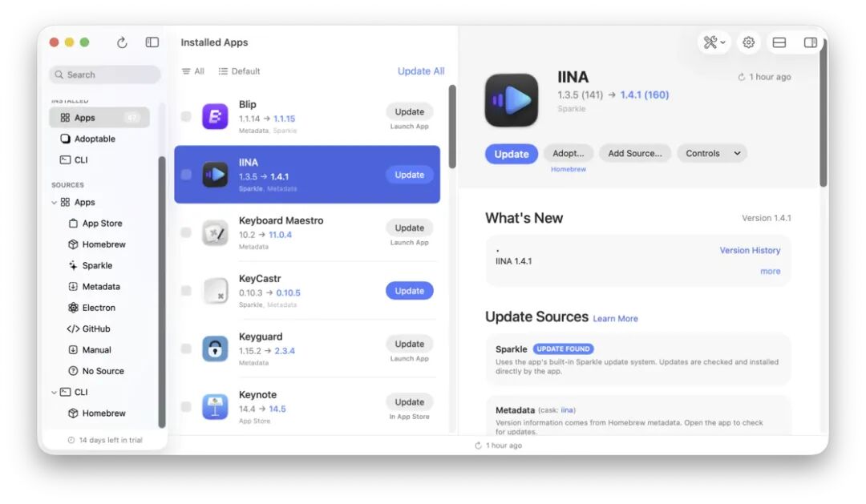Toggle the right panel with the layout icon
The image size is (866, 504).
810,42
